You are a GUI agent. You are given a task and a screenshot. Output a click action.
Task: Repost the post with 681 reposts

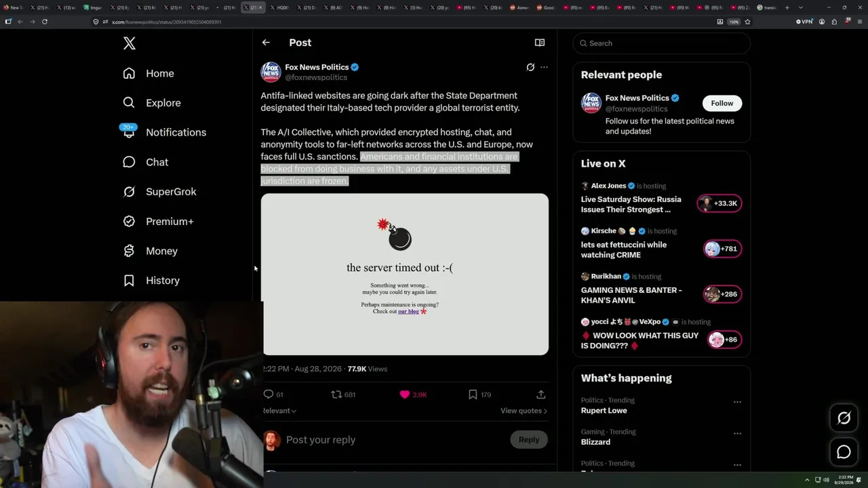[x=343, y=394]
